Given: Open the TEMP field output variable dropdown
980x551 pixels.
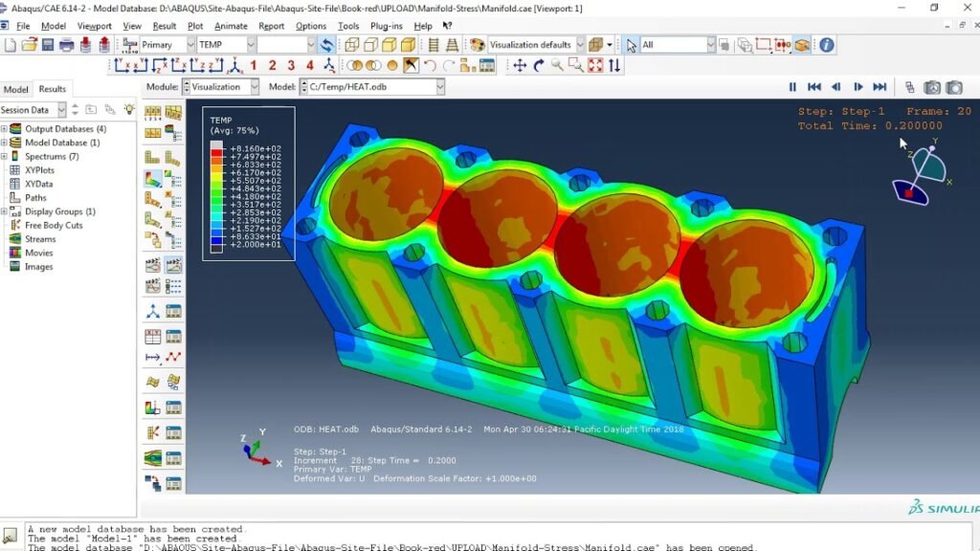Looking at the screenshot, I should click(226, 44).
